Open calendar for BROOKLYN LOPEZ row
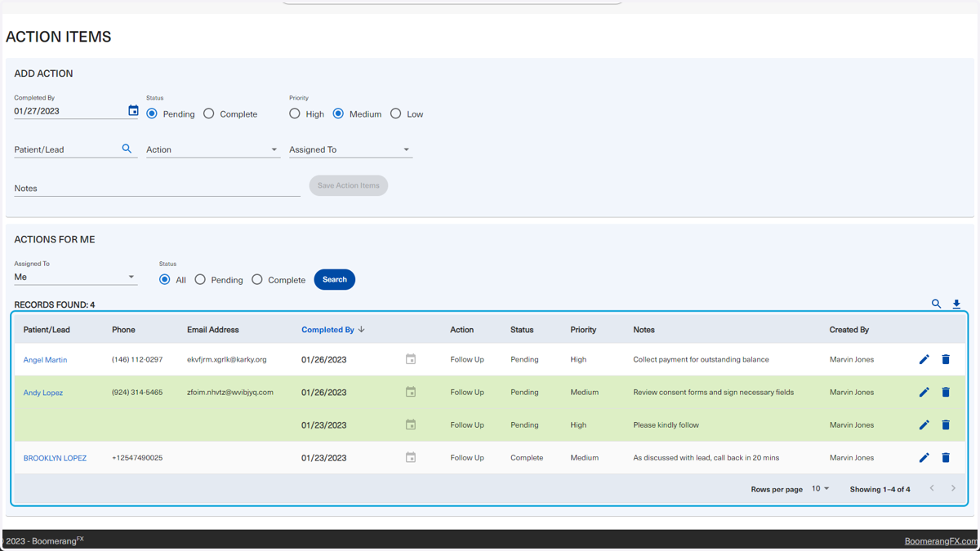The height and width of the screenshot is (551, 980). 411,457
